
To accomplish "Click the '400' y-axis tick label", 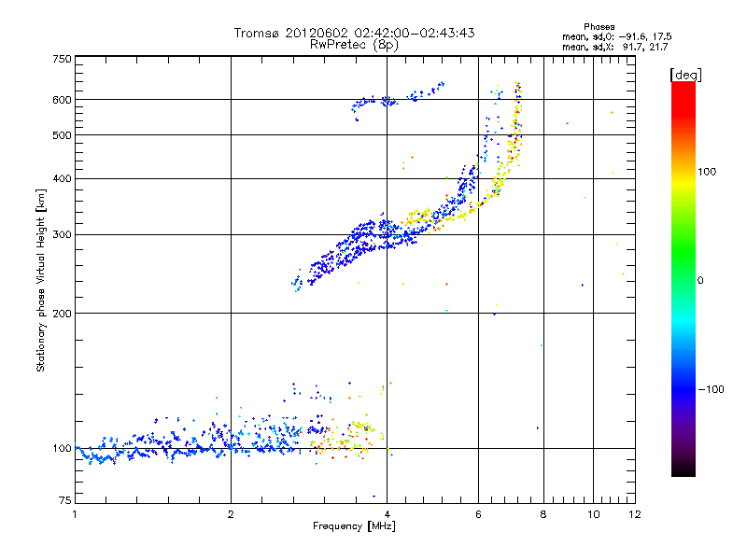I will point(63,178).
